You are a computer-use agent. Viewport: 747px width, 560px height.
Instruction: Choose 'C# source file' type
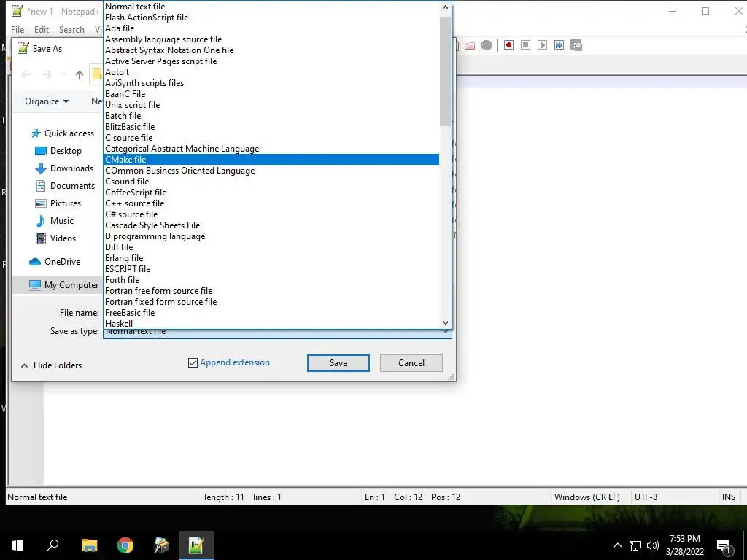(271, 214)
